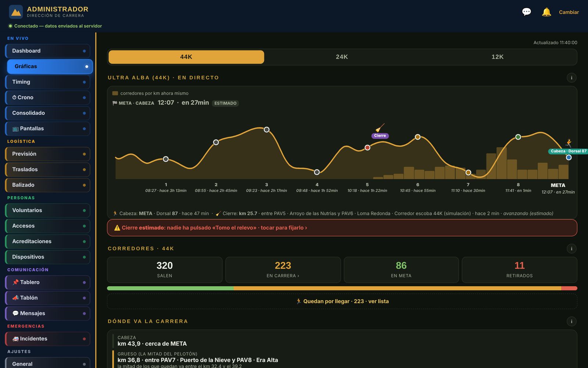Click the Cabeza Dorsal 87 label
This screenshot has width=588, height=368.
pyautogui.click(x=568, y=151)
